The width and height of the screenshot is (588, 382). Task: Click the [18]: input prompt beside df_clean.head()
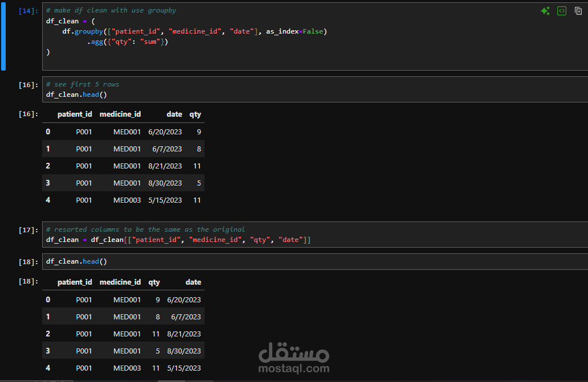coord(28,262)
